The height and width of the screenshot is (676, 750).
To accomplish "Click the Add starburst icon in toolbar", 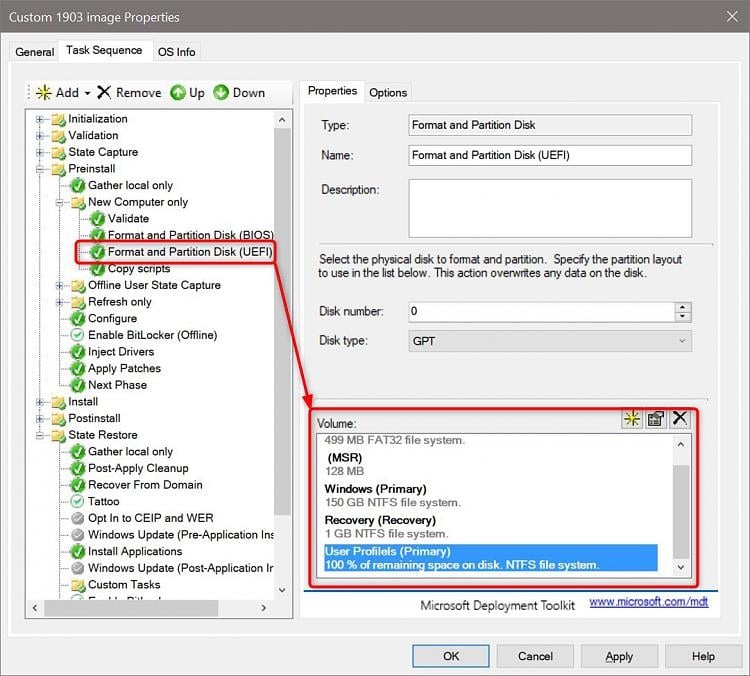I will [44, 92].
